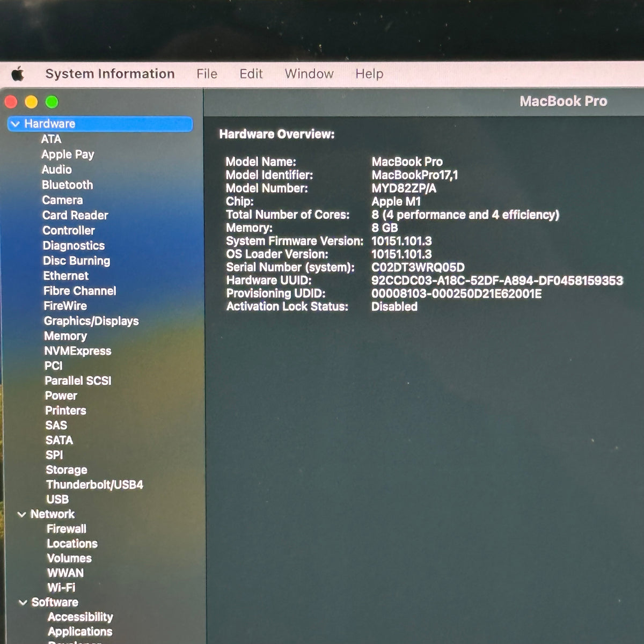Image resolution: width=644 pixels, height=644 pixels.
Task: Select Disc Burning in the sidebar
Action: tap(77, 261)
